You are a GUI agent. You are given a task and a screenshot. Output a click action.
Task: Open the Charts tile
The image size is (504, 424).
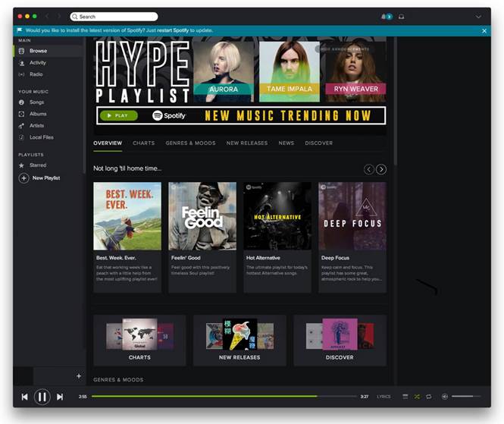pyautogui.click(x=139, y=340)
